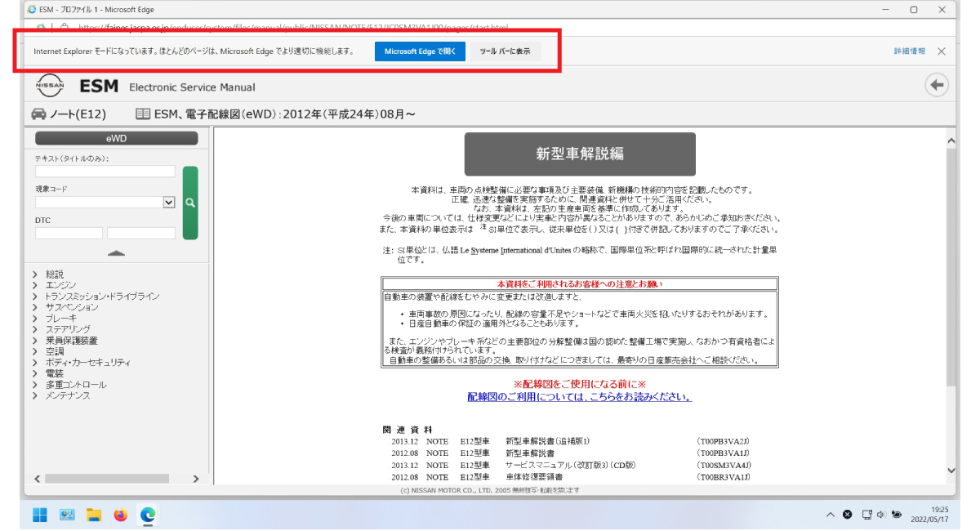The width and height of the screenshot is (980, 531).
Task: Select the 電装 tree item
Action: point(55,373)
